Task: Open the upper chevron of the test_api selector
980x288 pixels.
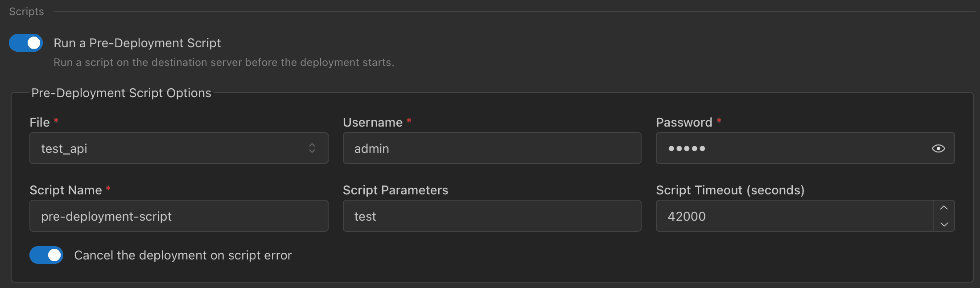Action: pyautogui.click(x=312, y=144)
